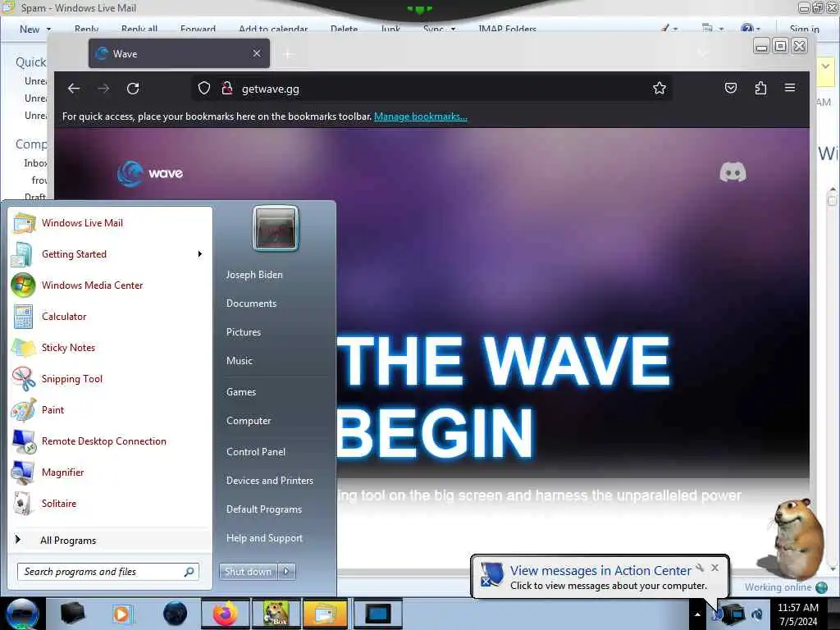Select the Wave tab
The image size is (840, 630).
click(179, 53)
